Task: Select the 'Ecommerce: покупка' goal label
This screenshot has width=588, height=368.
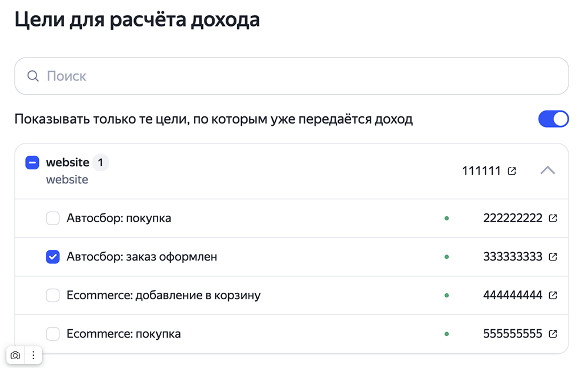Action: point(123,333)
